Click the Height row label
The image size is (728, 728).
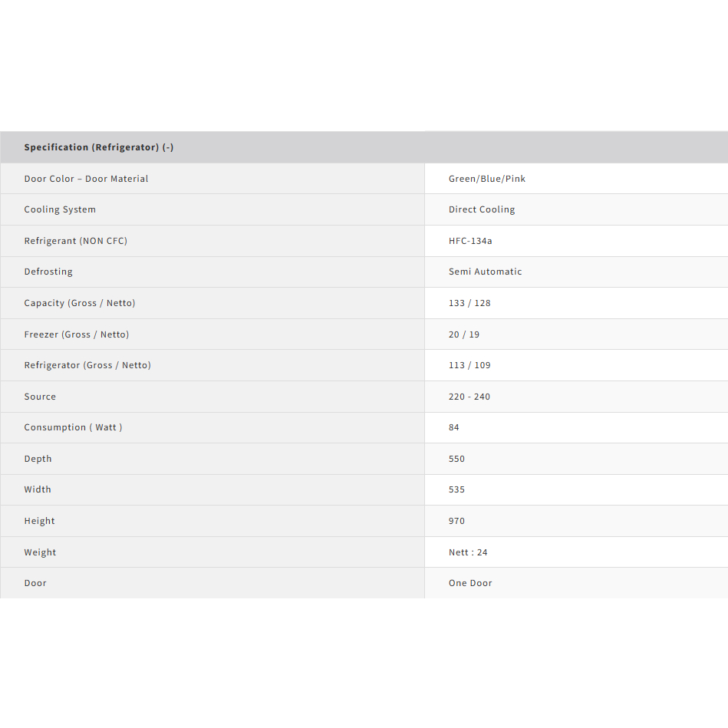(x=39, y=521)
